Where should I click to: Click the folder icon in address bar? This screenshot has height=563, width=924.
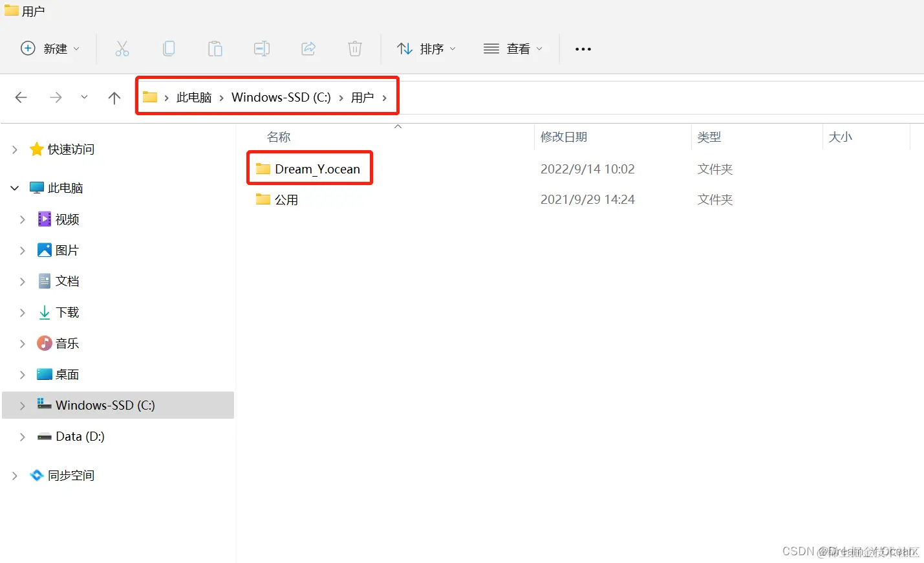[x=150, y=97]
